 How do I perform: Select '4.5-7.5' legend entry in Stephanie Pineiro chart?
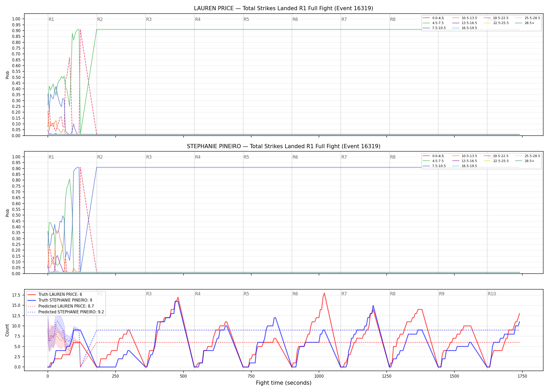(x=433, y=161)
